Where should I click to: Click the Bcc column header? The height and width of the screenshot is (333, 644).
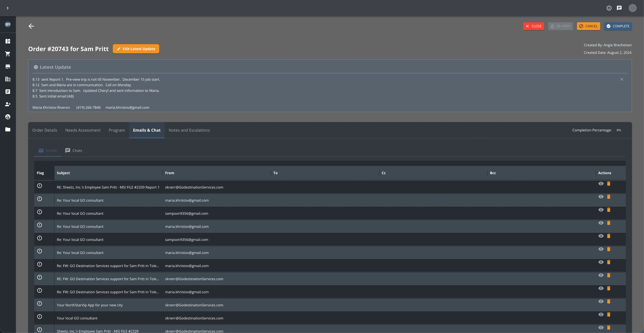tap(541, 173)
